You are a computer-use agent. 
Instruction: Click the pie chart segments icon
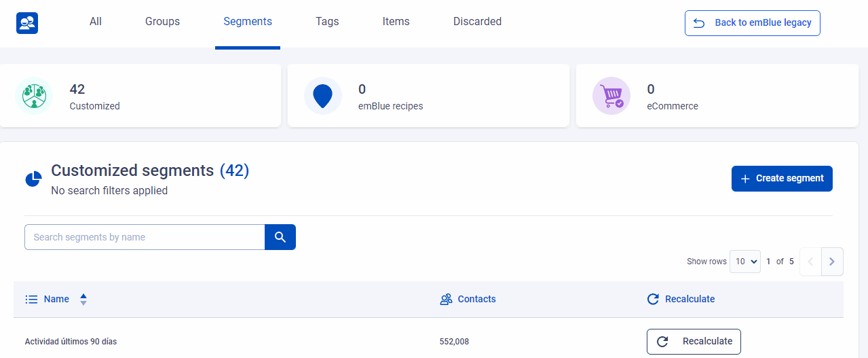click(x=33, y=179)
